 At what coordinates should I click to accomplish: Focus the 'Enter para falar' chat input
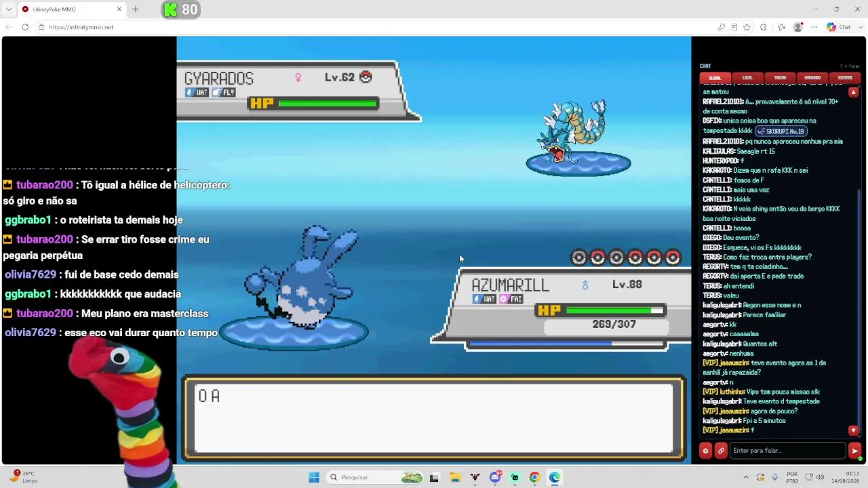coord(788,451)
